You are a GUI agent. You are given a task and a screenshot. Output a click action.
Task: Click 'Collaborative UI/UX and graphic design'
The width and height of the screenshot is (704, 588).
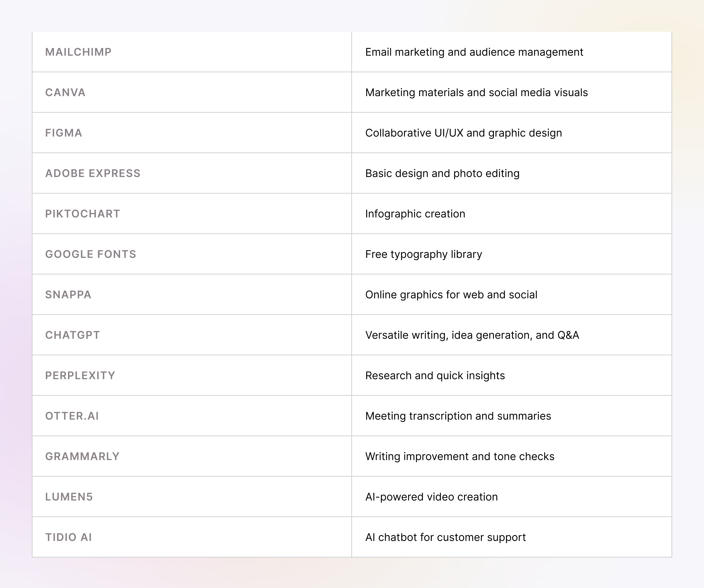(464, 133)
